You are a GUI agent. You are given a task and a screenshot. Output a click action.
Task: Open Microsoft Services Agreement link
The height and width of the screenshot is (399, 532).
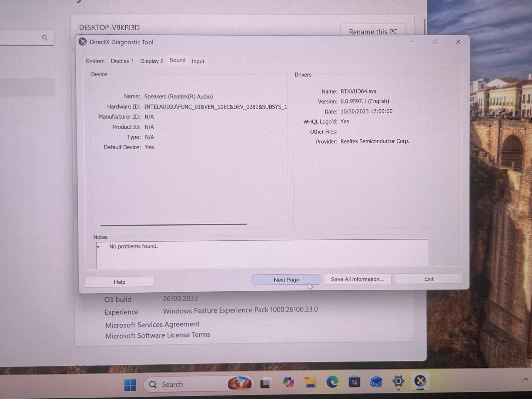[x=152, y=325]
